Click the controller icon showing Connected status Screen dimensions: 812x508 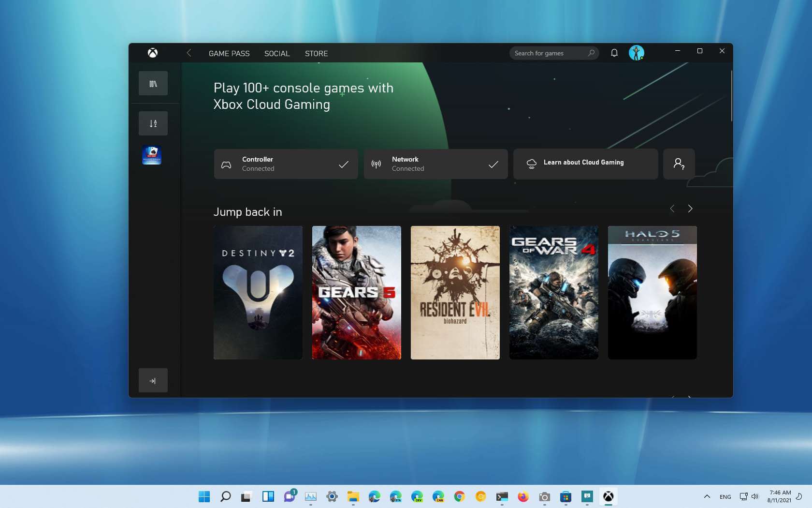click(227, 164)
